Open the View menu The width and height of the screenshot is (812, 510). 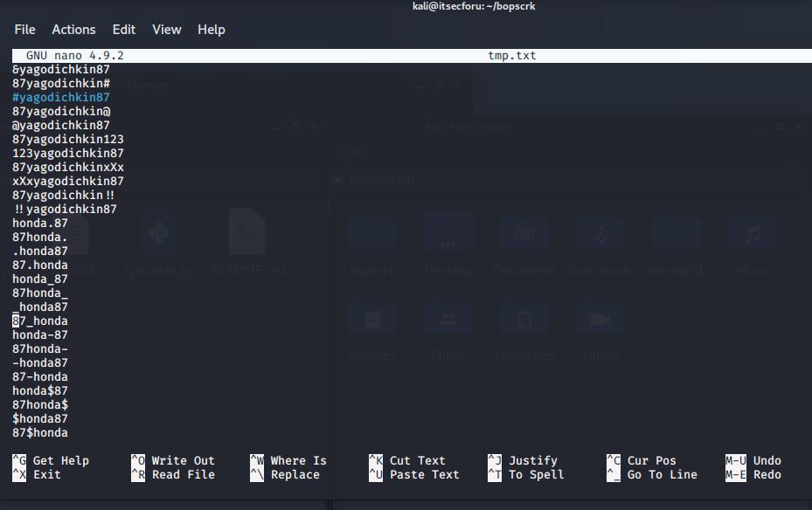[167, 30]
